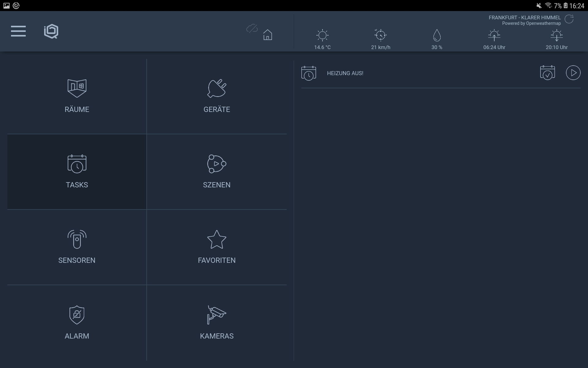Open the Sensoren section

77,247
